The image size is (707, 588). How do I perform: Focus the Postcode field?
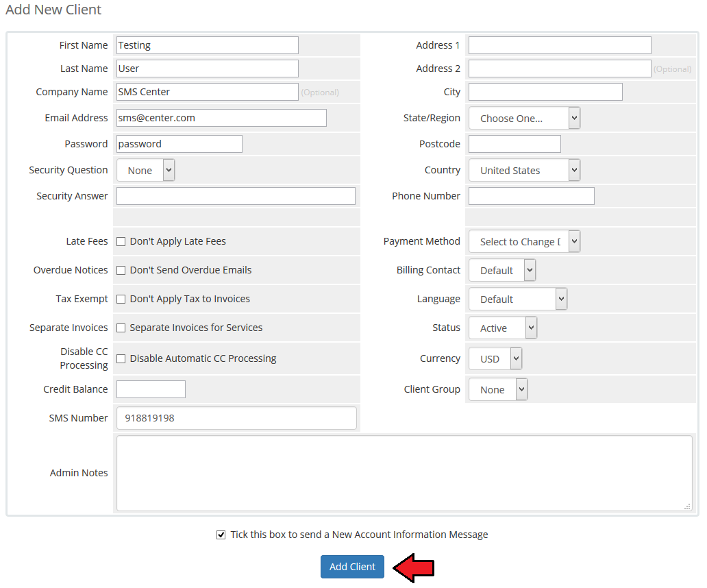click(x=515, y=145)
